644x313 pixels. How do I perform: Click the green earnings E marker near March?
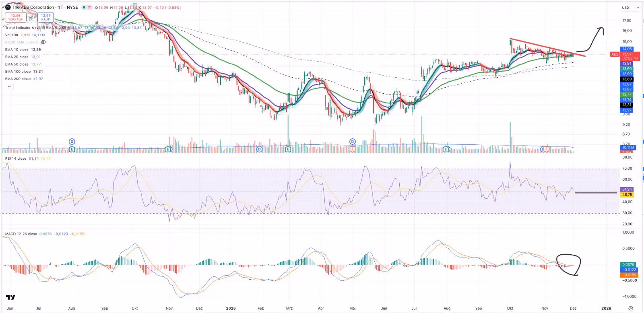point(288,149)
